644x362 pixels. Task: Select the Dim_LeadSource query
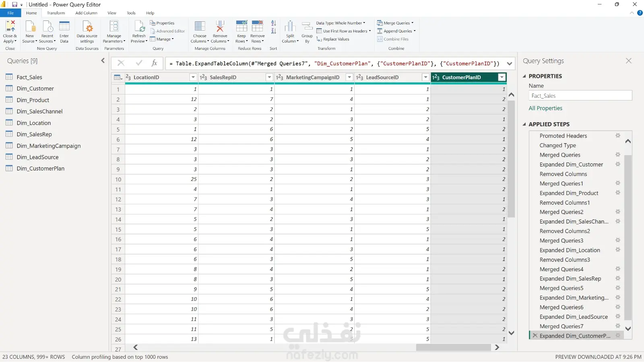pos(37,157)
